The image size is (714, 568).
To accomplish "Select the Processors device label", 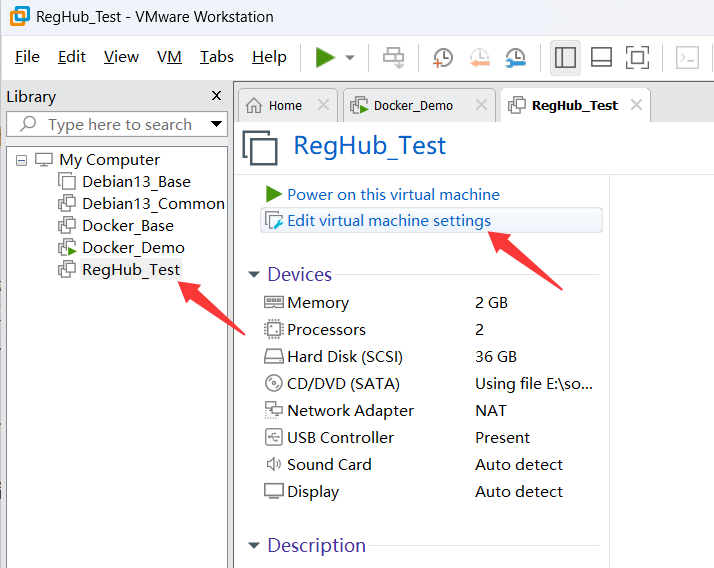I will coord(326,329).
